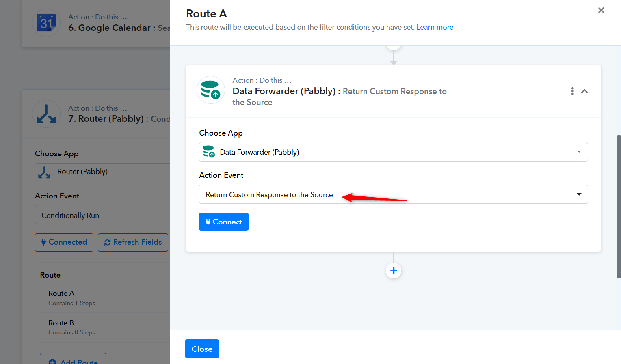
Task: Click the Add Route button
Action: point(73,359)
